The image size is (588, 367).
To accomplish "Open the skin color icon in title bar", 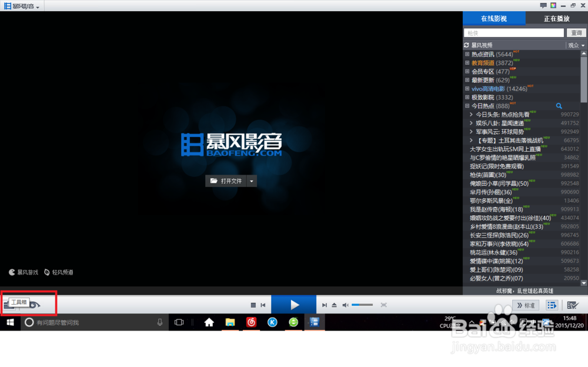I will (553, 6).
